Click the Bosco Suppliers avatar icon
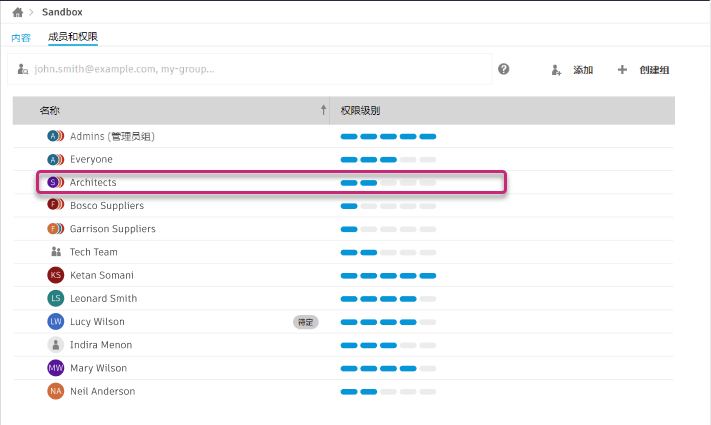 [55, 205]
